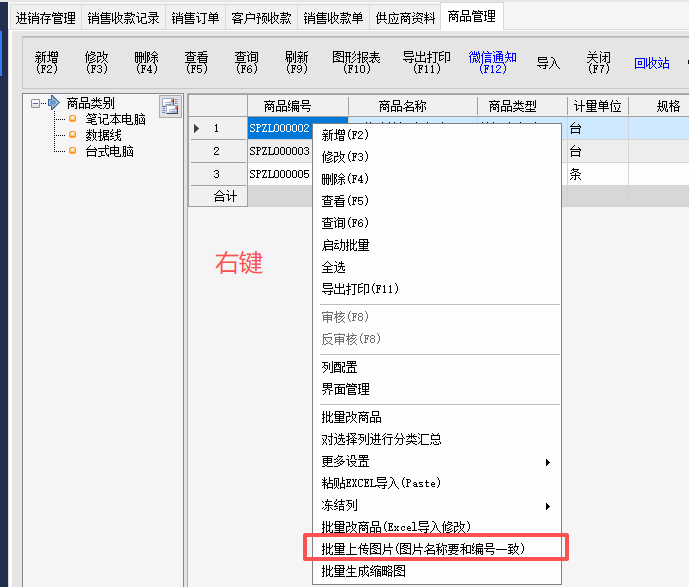
Task: Switch to the 销售订单 tab
Action: tap(195, 18)
